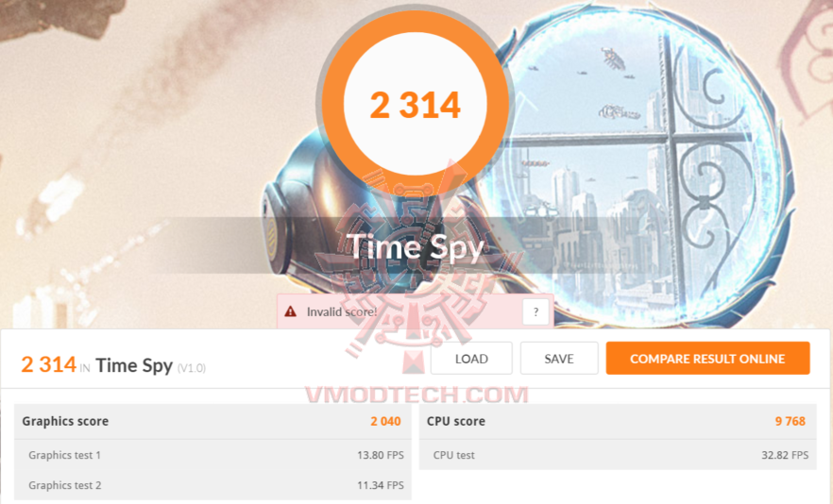Click the orange 9 768 CPU score value
The image size is (833, 504).
coord(790,421)
